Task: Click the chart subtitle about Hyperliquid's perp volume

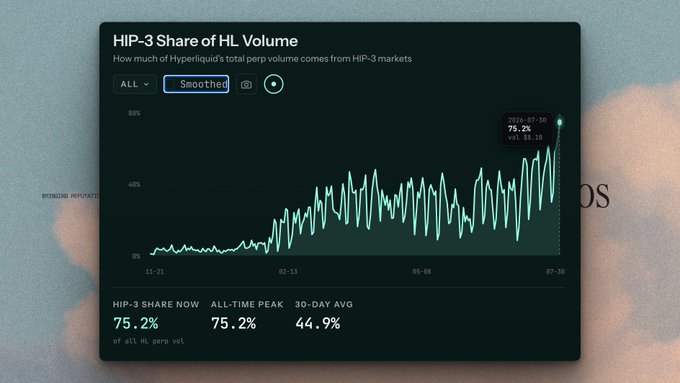Action: click(262, 59)
